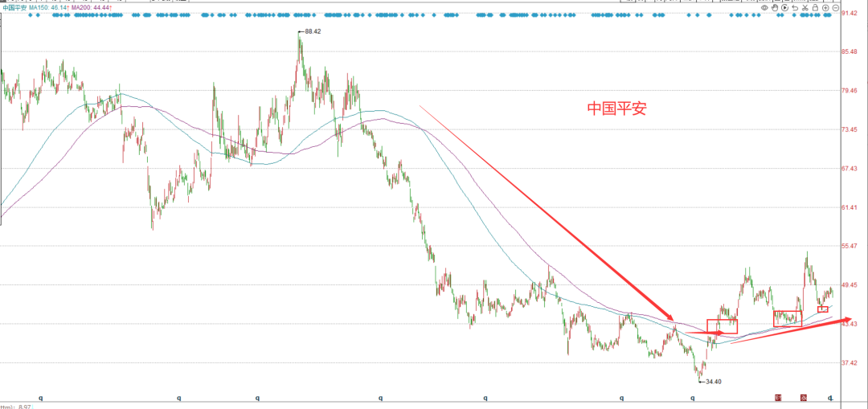868x409 pixels.
Task: Toggle the chart lock icon
Action: pyautogui.click(x=816, y=8)
